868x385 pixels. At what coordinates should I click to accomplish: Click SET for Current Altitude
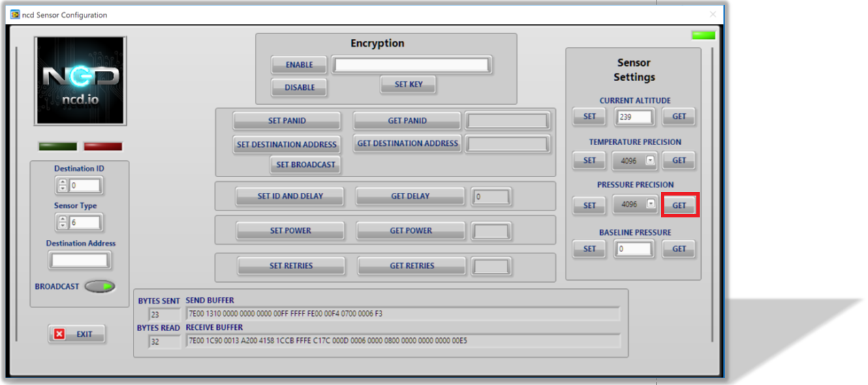pyautogui.click(x=589, y=117)
